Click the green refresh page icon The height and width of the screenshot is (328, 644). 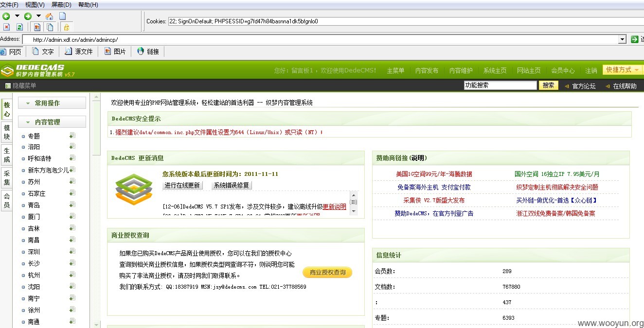(x=19, y=27)
